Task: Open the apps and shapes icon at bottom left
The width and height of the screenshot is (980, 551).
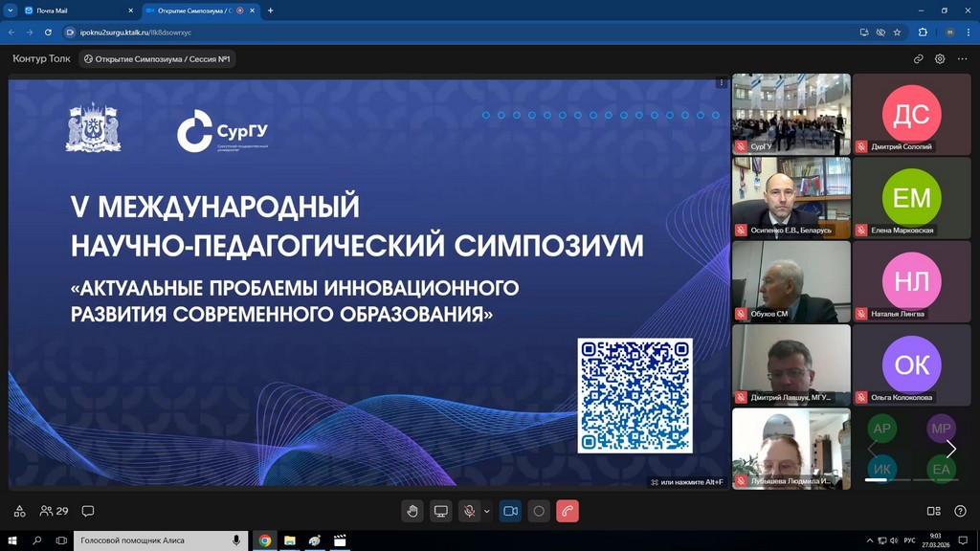Action: tap(19, 511)
